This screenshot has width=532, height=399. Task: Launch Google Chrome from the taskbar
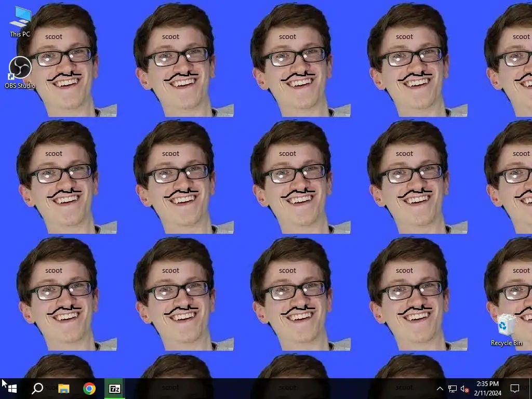click(89, 389)
